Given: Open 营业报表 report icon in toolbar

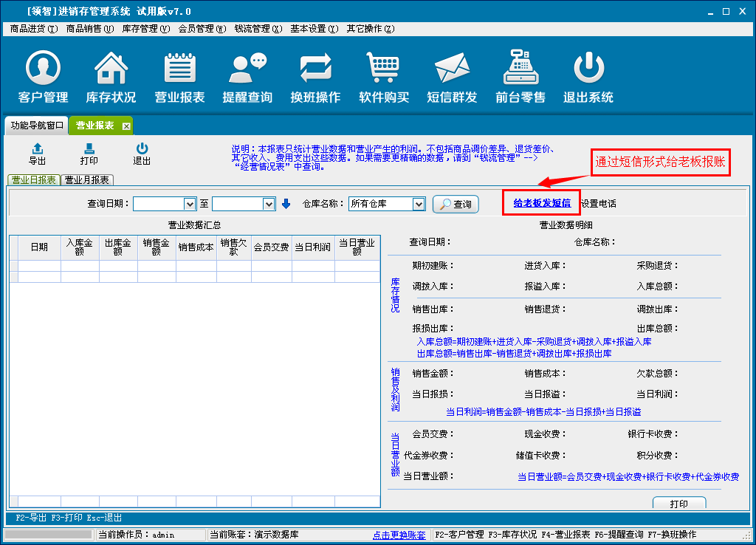Looking at the screenshot, I should 179,69.
